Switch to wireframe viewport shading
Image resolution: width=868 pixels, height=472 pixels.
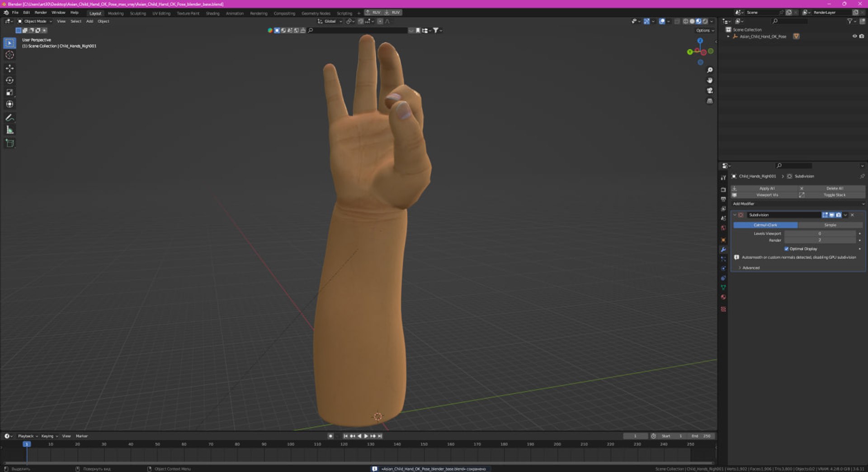coord(685,21)
